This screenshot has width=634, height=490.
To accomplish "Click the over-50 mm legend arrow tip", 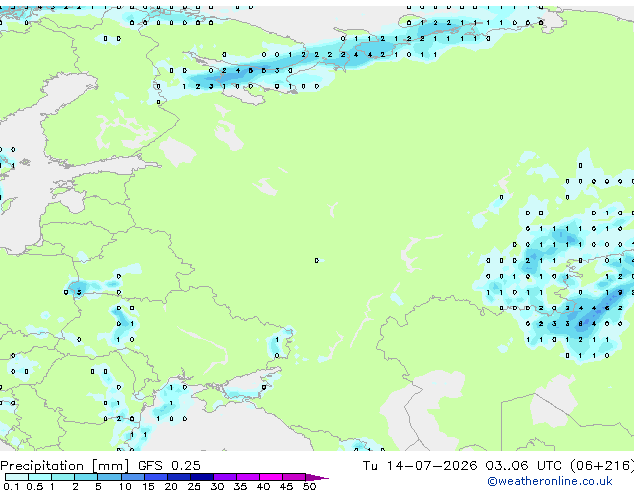I will [x=317, y=477].
